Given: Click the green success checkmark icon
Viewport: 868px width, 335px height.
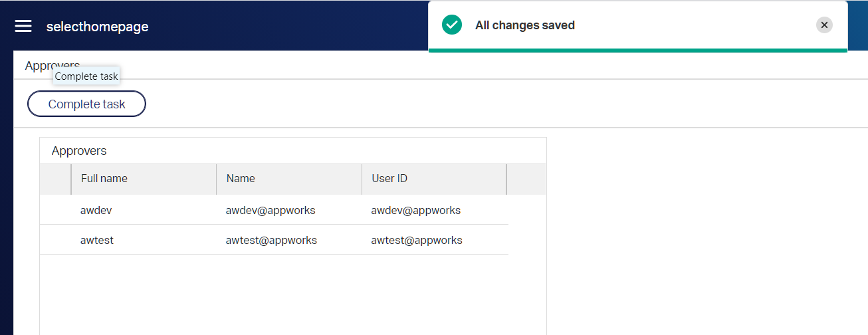Looking at the screenshot, I should pos(452,25).
